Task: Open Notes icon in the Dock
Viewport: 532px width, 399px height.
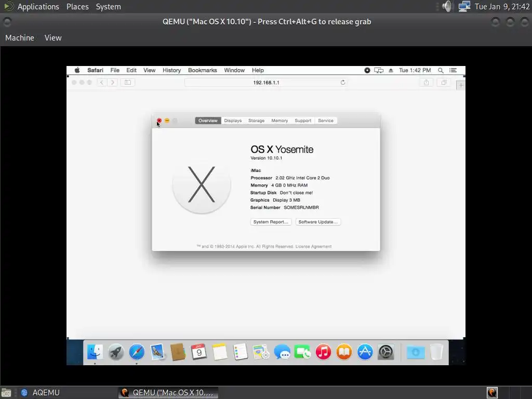Action: coord(220,352)
